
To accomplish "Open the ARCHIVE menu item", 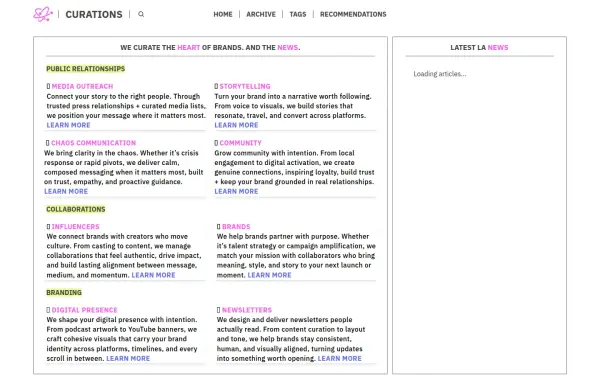I will 261,15.
